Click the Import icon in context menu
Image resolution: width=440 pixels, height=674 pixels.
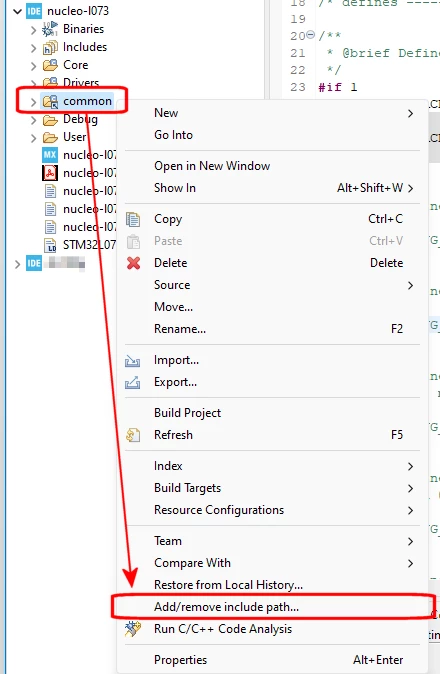[x=132, y=360]
